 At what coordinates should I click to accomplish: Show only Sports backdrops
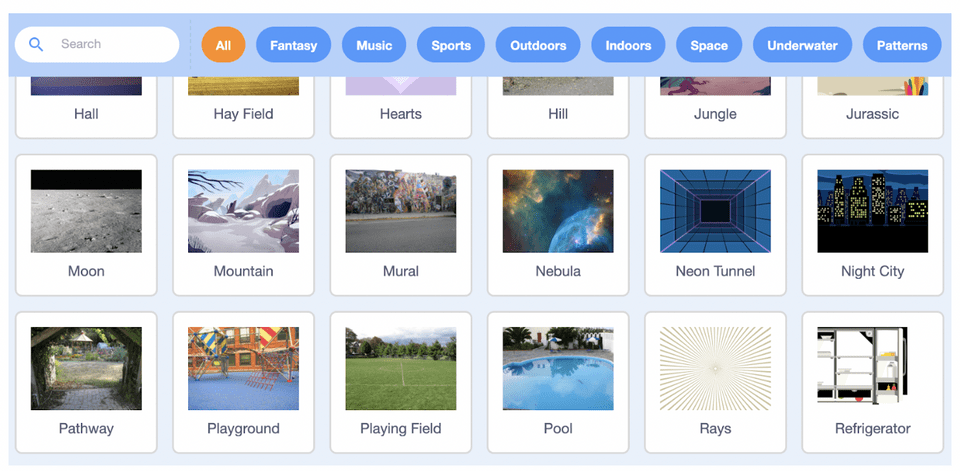coord(451,45)
